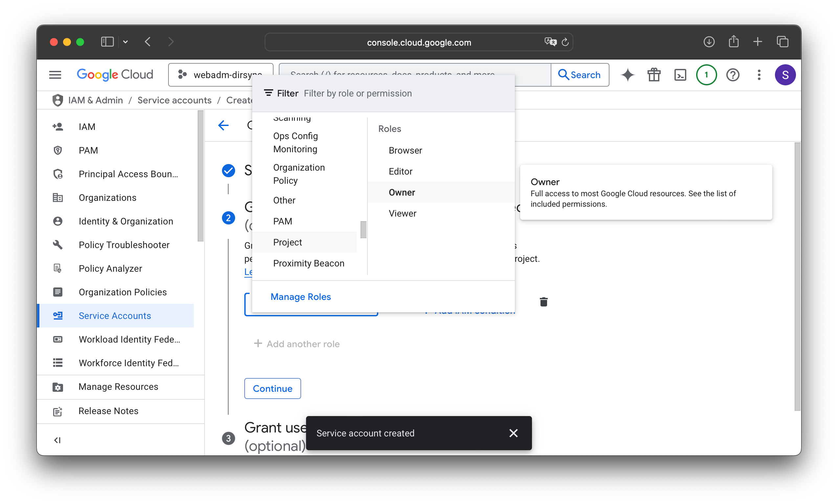838x504 pixels.
Task: Open PAM in the left sidebar
Action: [116, 150]
